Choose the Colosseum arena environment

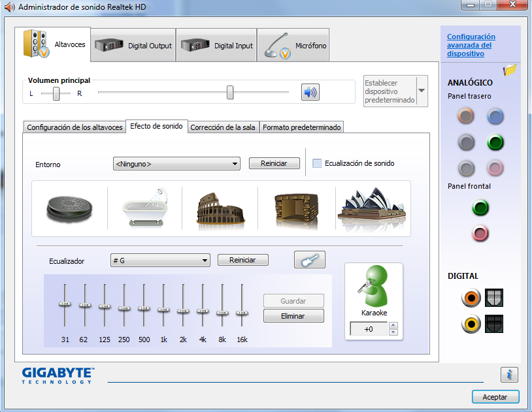(x=220, y=210)
